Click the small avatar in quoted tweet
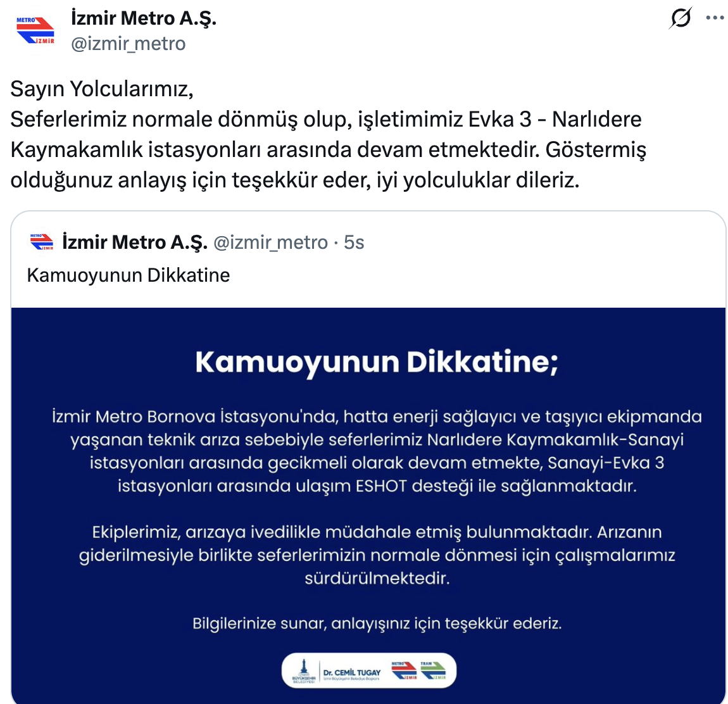 [42, 242]
